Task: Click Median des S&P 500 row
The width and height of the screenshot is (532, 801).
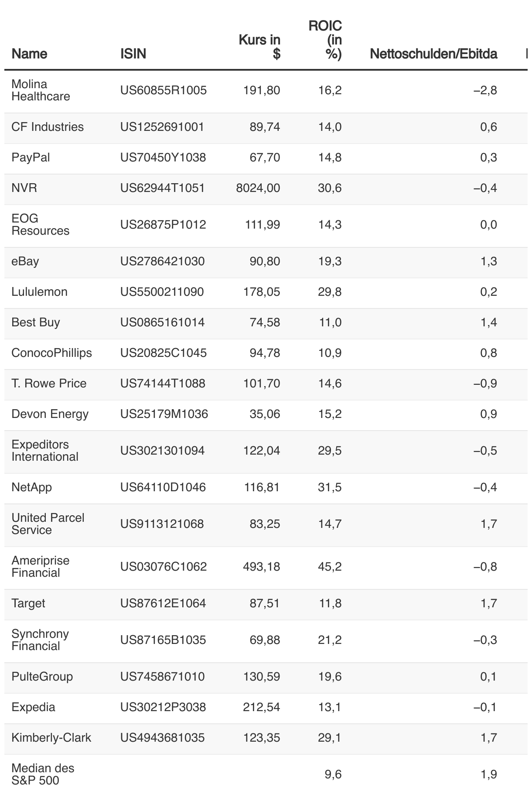Action: [x=266, y=774]
